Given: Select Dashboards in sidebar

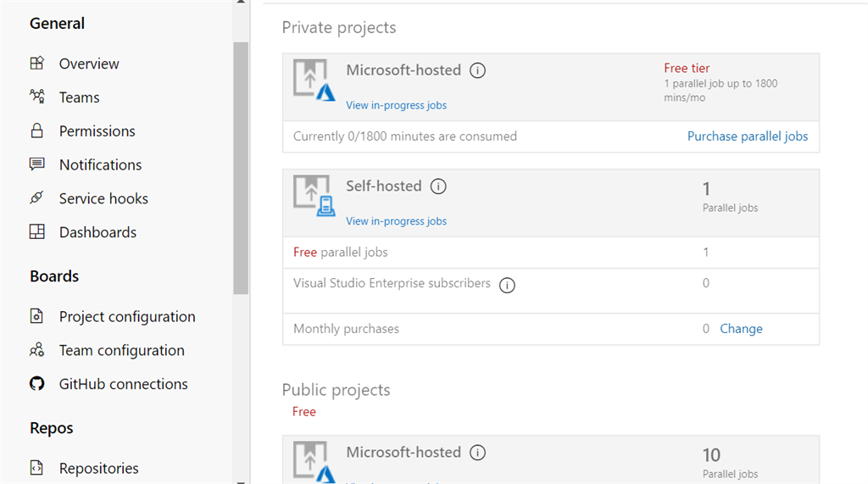Looking at the screenshot, I should (97, 232).
